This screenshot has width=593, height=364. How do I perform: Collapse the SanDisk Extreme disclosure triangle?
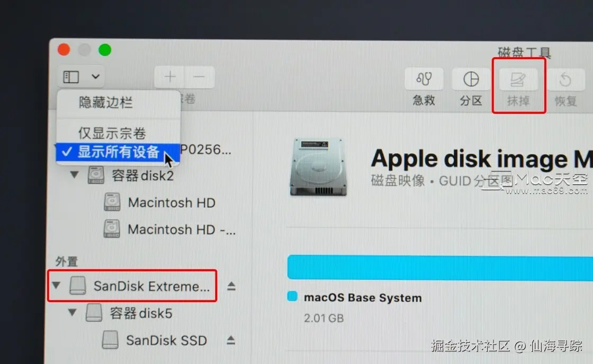click(56, 285)
